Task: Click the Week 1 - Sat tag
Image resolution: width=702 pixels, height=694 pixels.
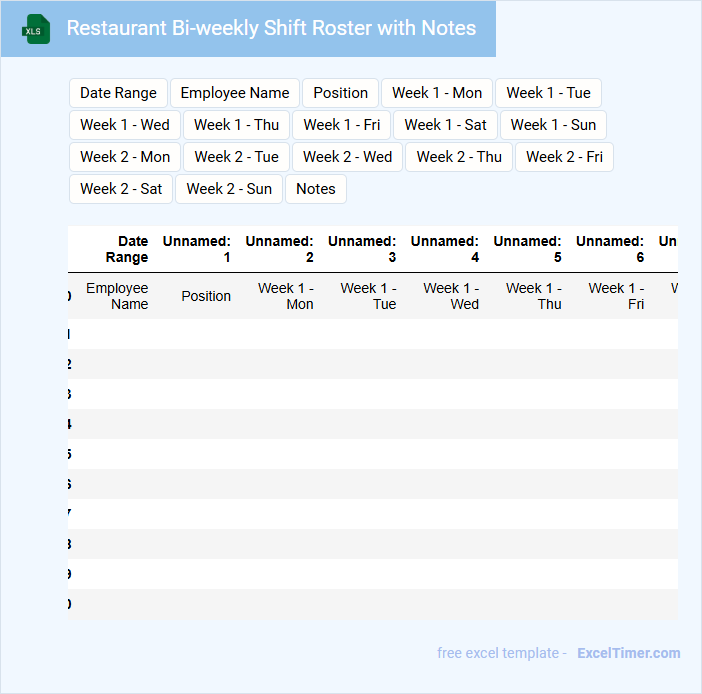Action: (445, 125)
